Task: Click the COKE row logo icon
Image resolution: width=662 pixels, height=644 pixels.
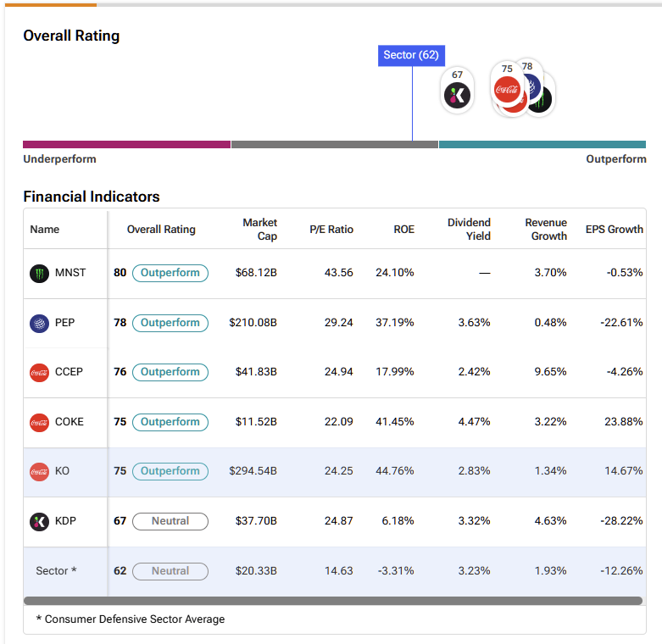Action: pyautogui.click(x=39, y=422)
